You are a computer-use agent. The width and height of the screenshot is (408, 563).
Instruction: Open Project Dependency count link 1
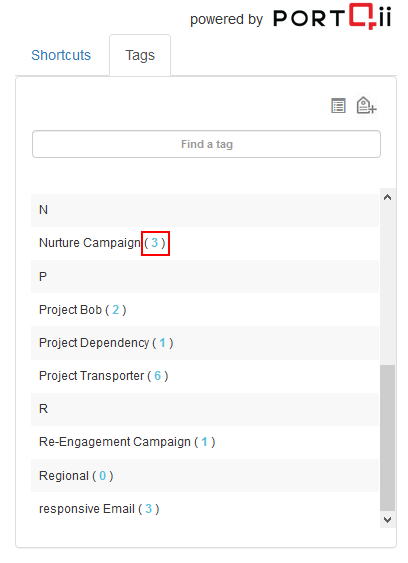coord(163,343)
